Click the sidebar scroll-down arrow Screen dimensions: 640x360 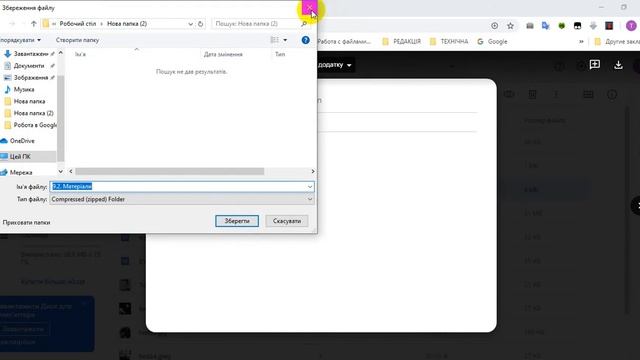pos(61,172)
